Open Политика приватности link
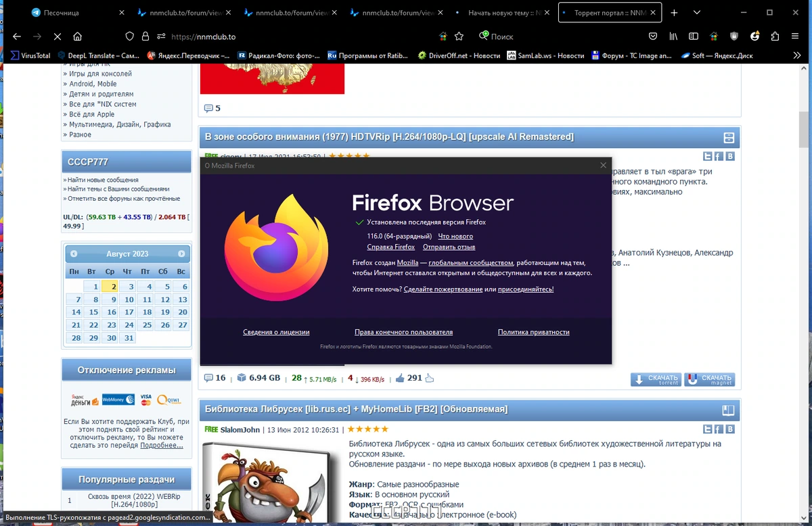 point(533,332)
